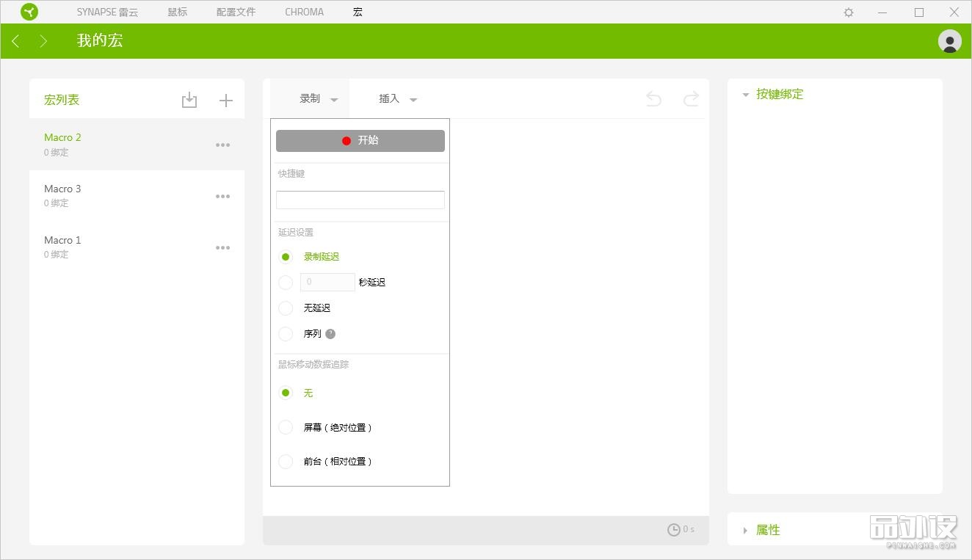Image resolution: width=972 pixels, height=560 pixels.
Task: Choose the 无延迟 radio option
Action: (286, 308)
